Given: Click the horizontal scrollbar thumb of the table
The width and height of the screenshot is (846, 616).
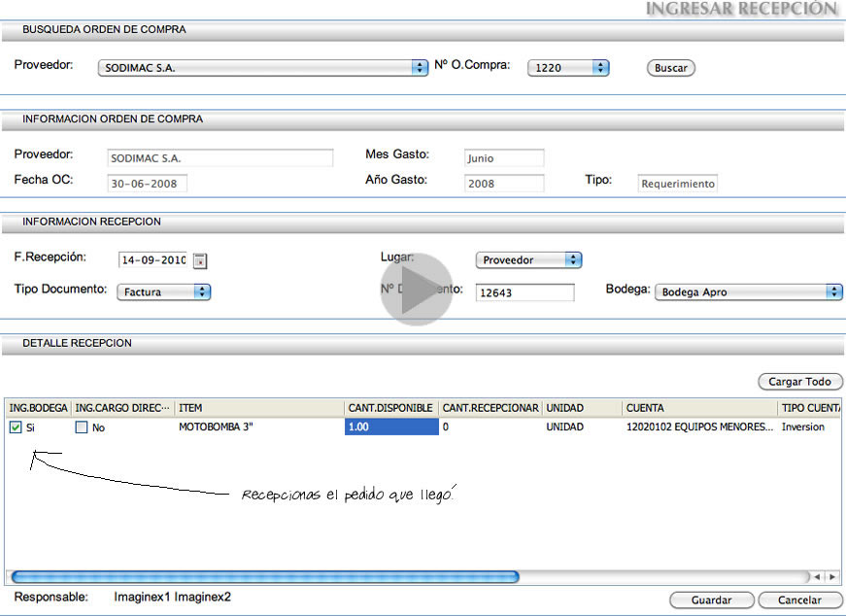Looking at the screenshot, I should tap(265, 576).
